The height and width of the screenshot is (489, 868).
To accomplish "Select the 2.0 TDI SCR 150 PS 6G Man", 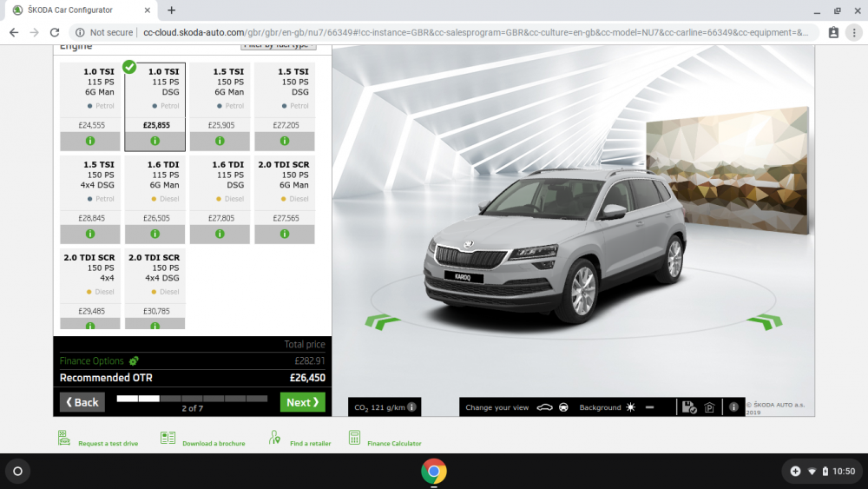I will [285, 190].
